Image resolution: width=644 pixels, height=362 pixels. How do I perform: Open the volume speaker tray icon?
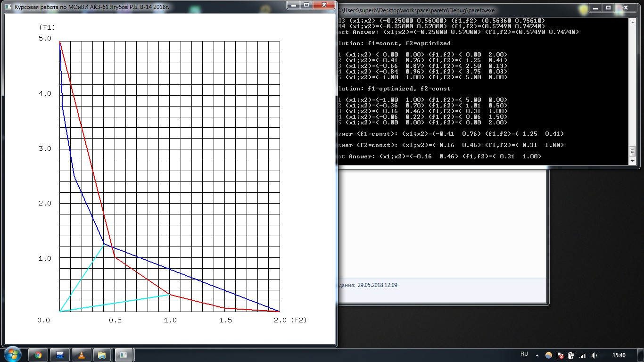tap(594, 355)
